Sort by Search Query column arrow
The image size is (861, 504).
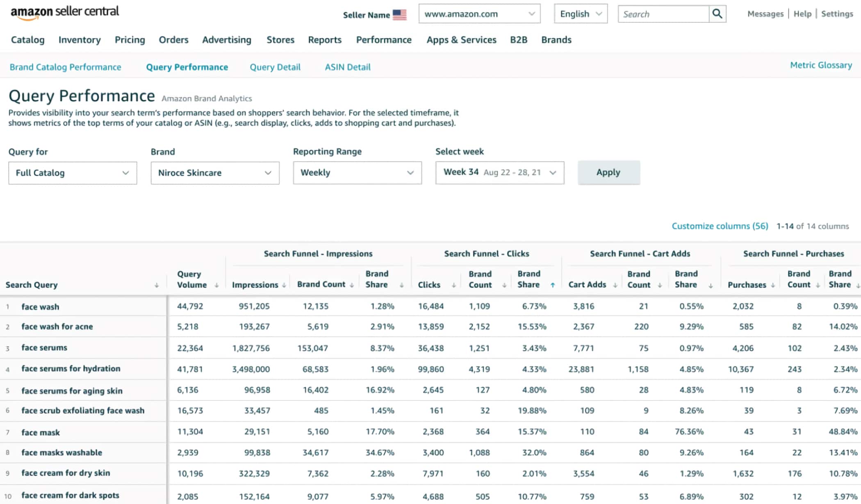pos(157,285)
